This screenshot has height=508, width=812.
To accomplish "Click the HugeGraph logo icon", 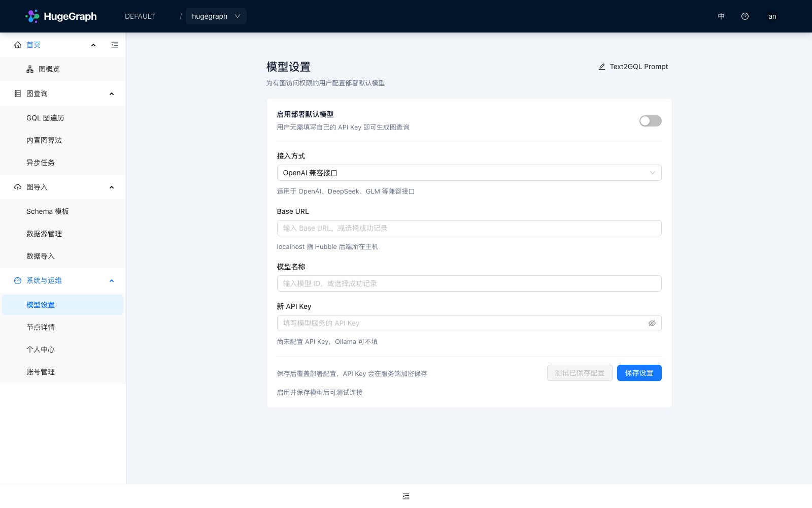I will 32,16.
